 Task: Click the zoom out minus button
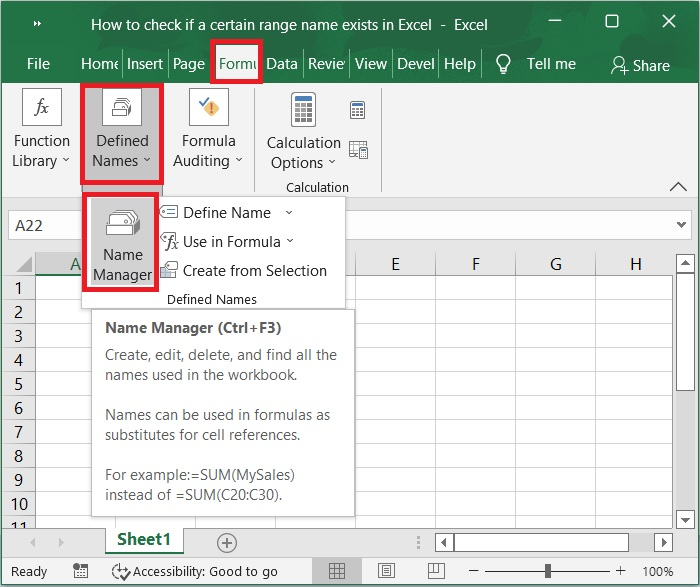click(x=474, y=571)
